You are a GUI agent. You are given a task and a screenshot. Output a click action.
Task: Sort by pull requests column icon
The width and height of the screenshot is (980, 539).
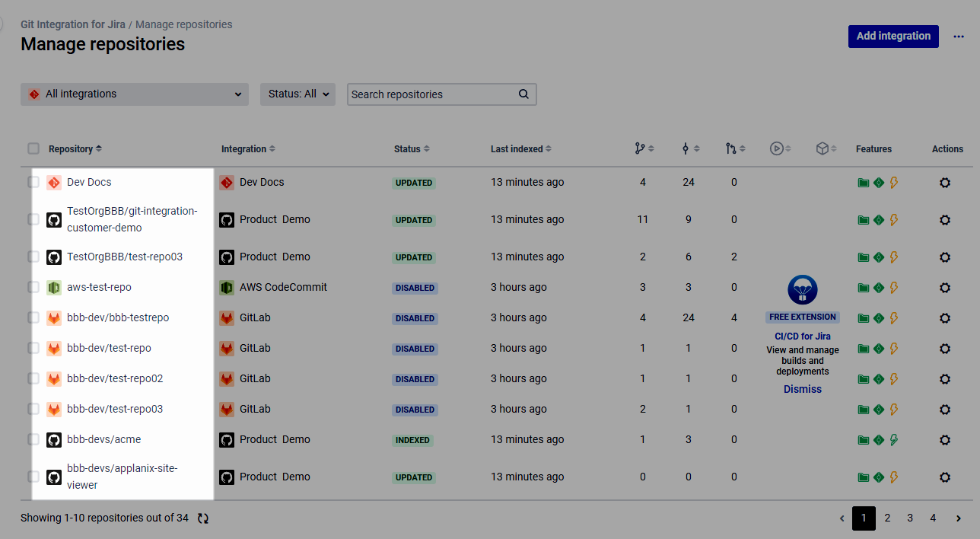click(735, 149)
